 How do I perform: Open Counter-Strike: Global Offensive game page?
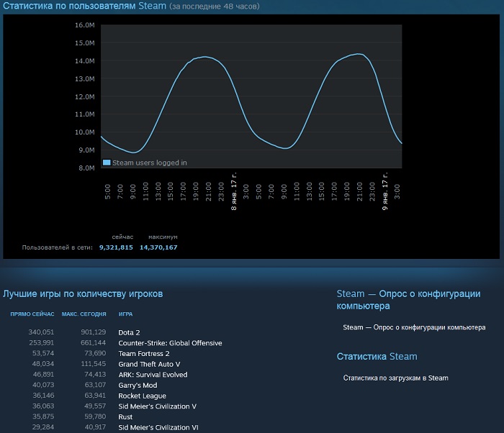170,343
